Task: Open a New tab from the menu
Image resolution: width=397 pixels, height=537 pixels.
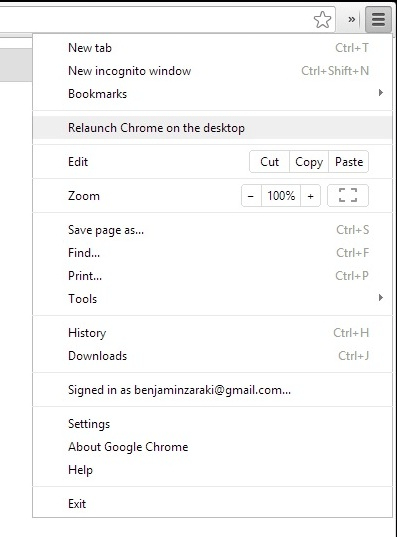Action: pyautogui.click(x=212, y=48)
